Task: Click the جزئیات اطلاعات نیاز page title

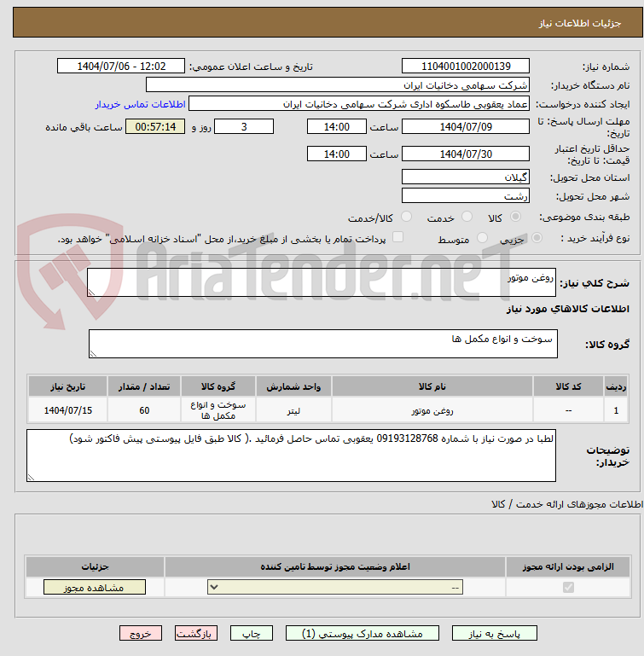Action: (x=579, y=23)
